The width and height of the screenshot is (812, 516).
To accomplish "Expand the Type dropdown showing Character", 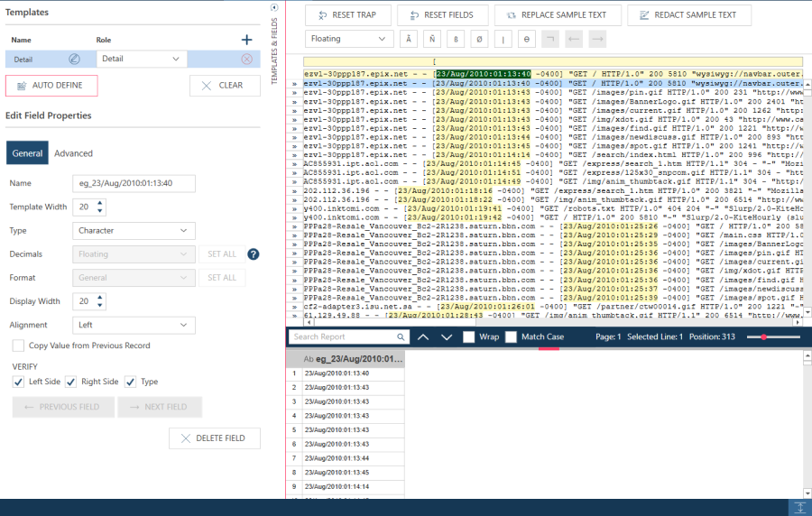I will [x=133, y=231].
